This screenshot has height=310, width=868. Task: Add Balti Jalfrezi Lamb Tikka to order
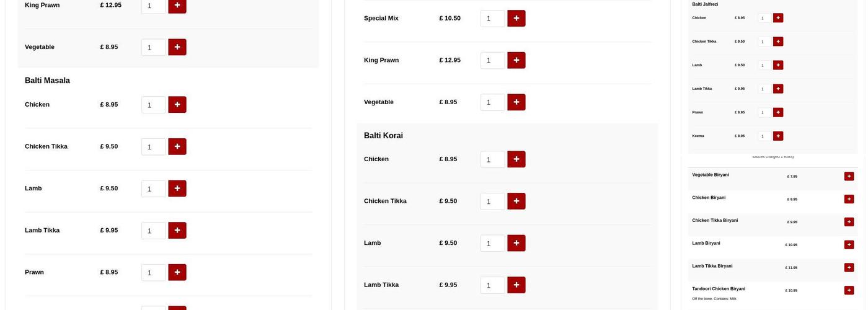click(778, 89)
